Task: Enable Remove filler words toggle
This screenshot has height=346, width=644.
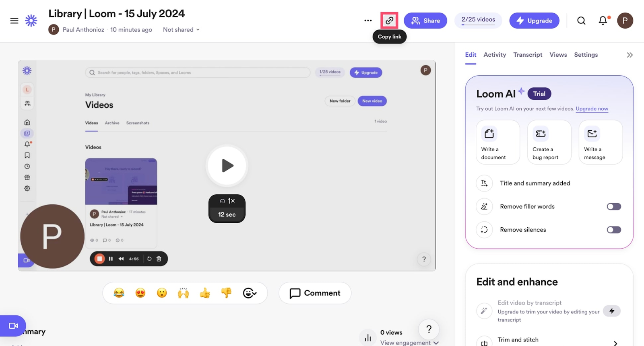Action: (613, 206)
